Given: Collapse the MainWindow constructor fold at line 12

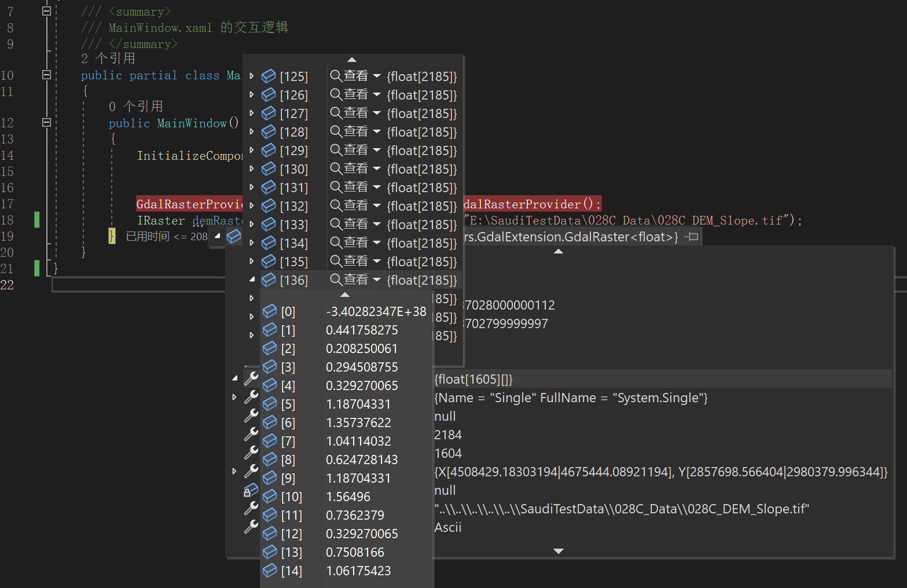Looking at the screenshot, I should [47, 122].
